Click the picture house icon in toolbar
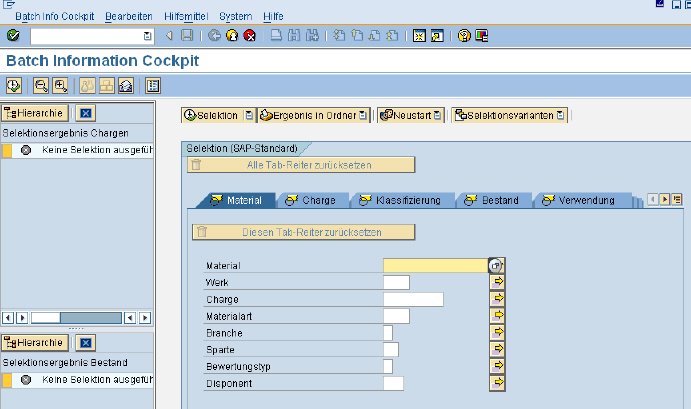 pos(126,86)
